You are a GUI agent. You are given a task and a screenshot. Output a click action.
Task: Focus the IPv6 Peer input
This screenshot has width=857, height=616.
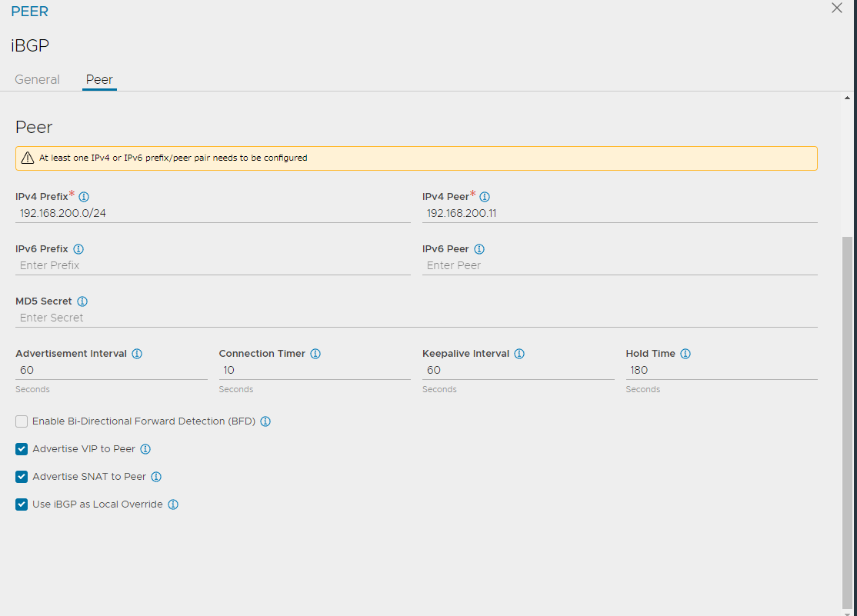(620, 265)
